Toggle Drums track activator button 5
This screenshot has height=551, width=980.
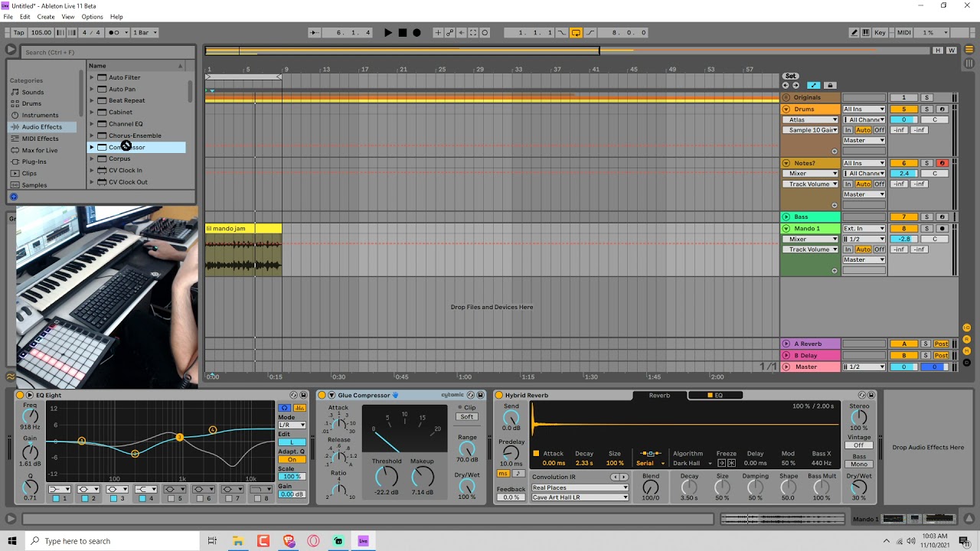click(x=903, y=109)
